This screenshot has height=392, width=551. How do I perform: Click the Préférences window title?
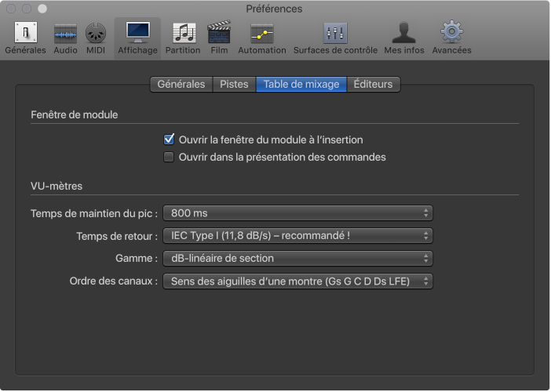pos(274,9)
